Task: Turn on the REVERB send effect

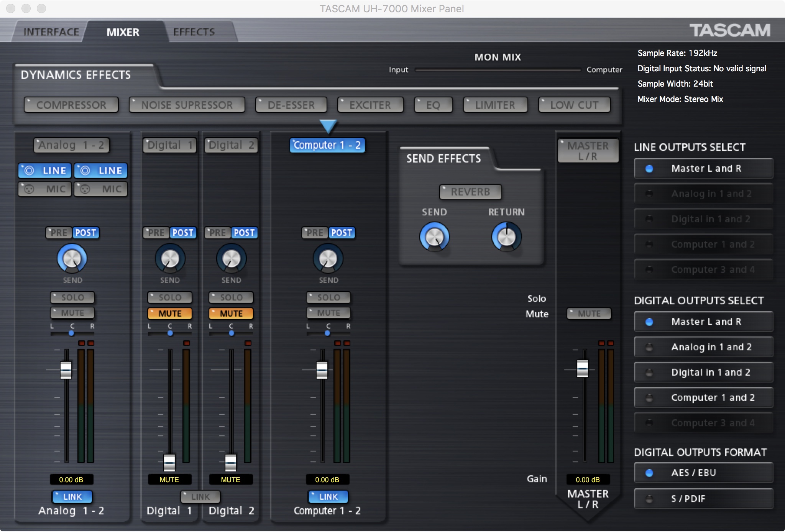Action: point(470,192)
